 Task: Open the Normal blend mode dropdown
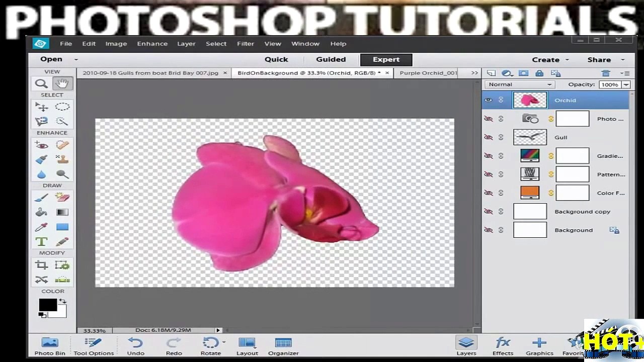tap(519, 84)
